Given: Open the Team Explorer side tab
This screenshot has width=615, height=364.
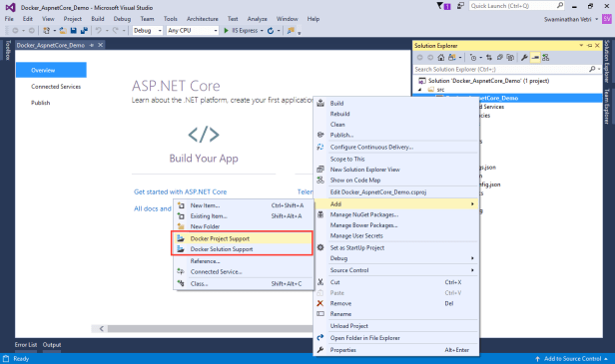Looking at the screenshot, I should (x=606, y=106).
